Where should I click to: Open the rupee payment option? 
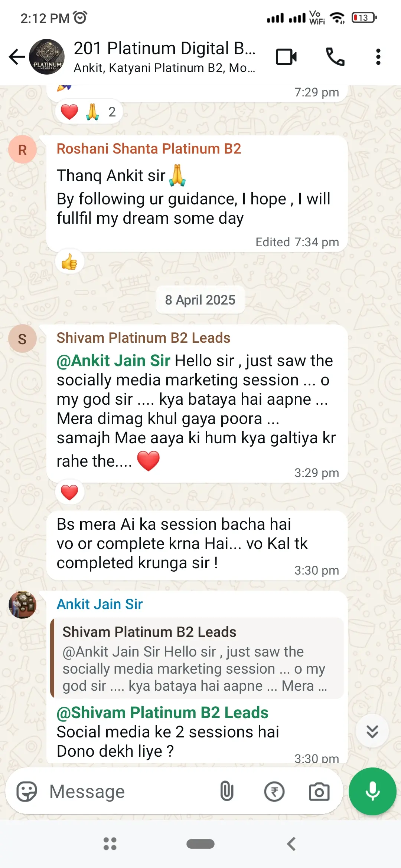coord(274,792)
